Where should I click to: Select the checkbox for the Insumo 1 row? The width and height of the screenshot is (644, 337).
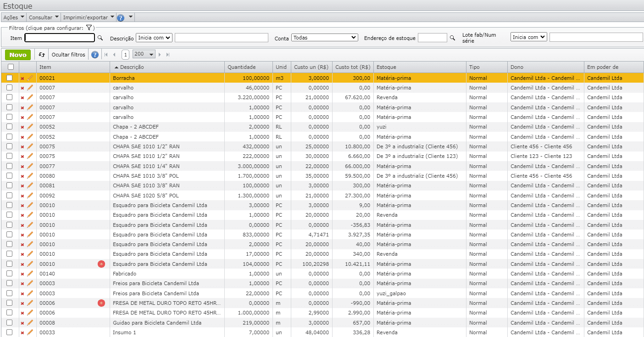[10, 332]
